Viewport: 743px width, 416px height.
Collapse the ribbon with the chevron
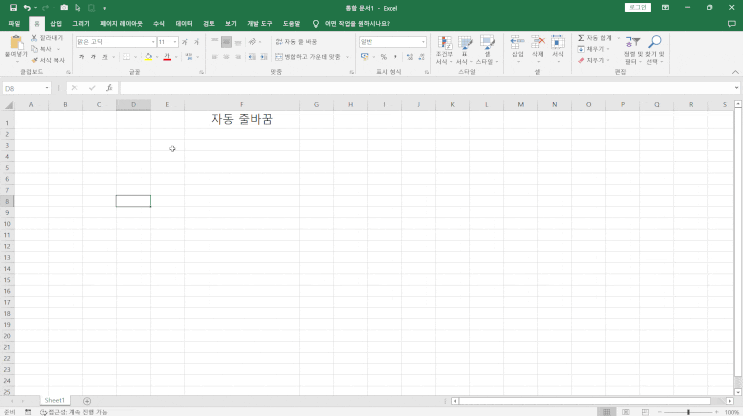[735, 72]
